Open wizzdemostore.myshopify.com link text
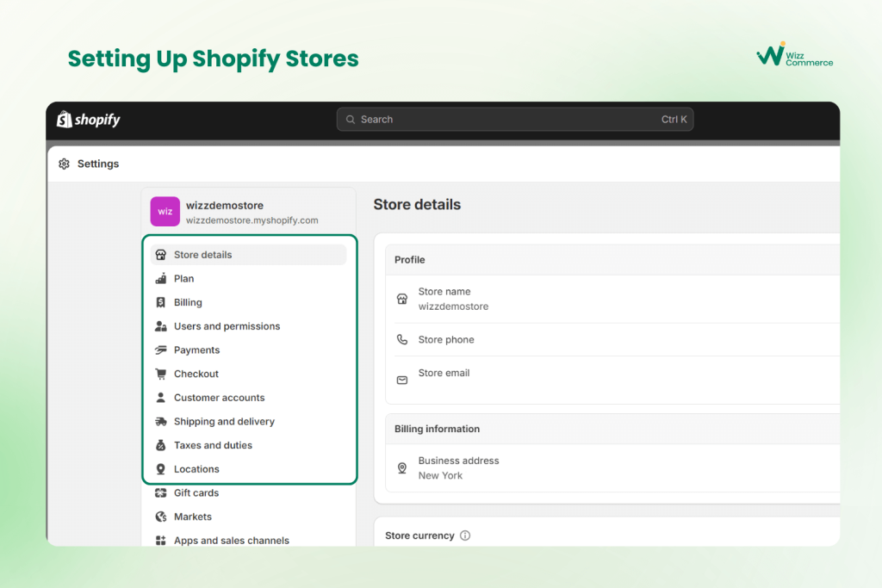 (252, 220)
